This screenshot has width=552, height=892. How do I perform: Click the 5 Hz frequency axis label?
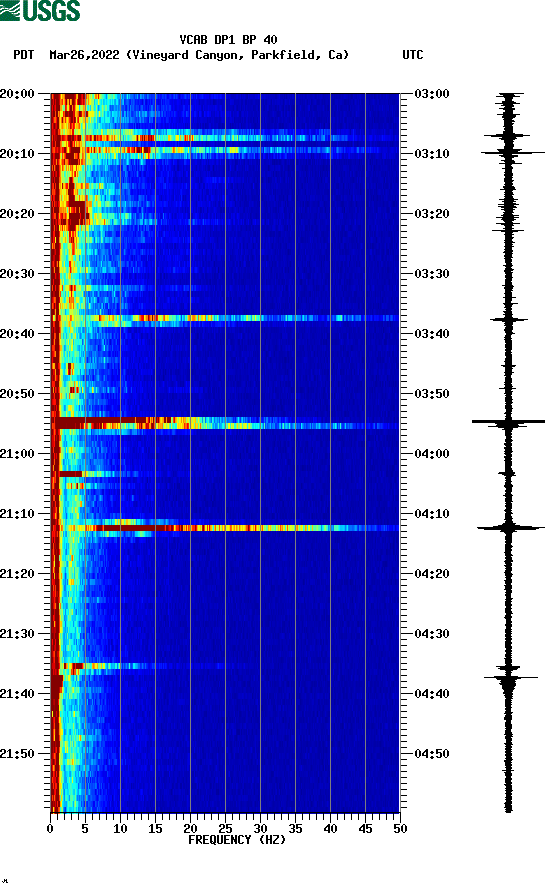[x=85, y=829]
